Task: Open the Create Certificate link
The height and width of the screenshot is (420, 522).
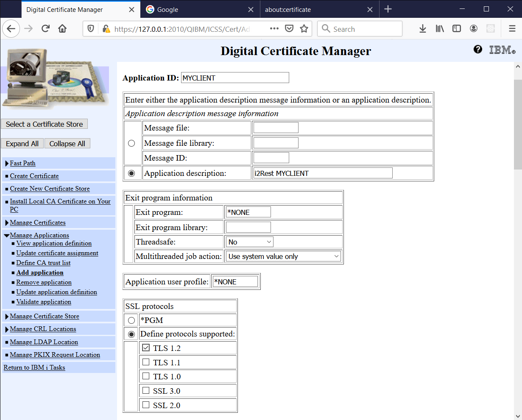Action: pyautogui.click(x=34, y=176)
